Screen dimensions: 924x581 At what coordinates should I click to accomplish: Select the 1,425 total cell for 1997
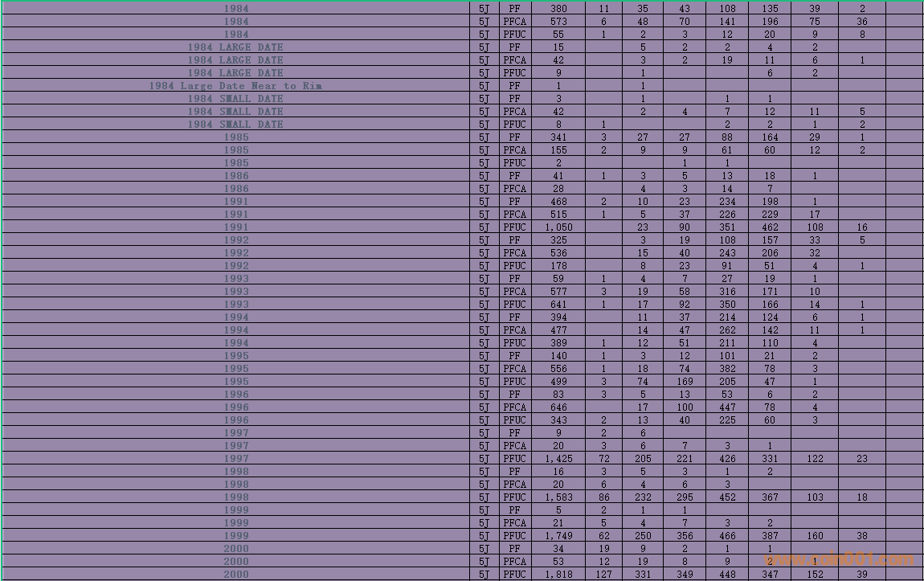pos(558,459)
